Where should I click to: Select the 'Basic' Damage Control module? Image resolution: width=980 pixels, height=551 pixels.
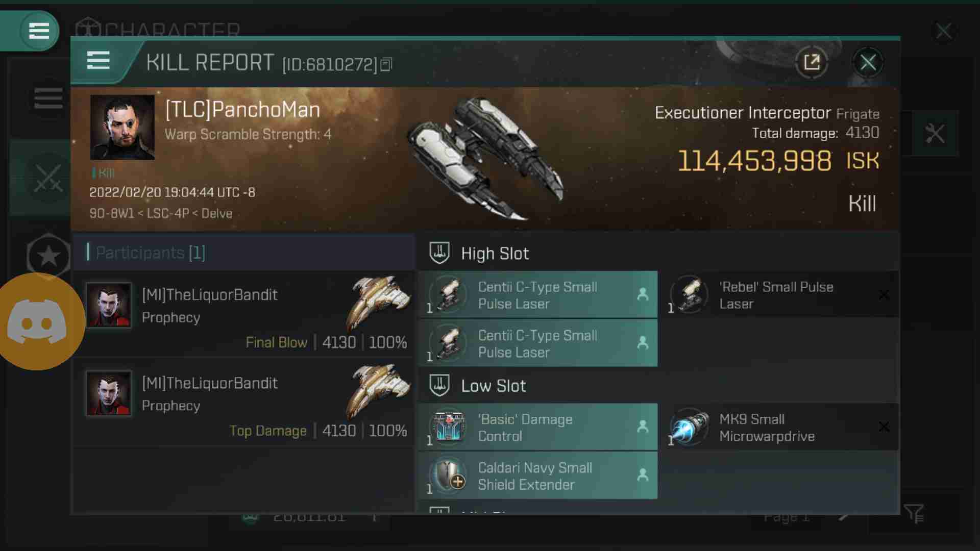click(x=538, y=427)
